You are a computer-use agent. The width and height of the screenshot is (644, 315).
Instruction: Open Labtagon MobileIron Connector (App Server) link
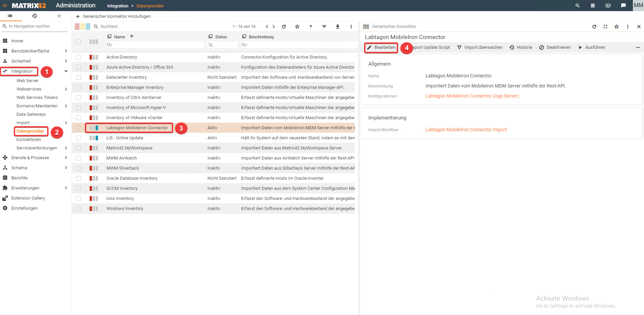pyautogui.click(x=472, y=96)
